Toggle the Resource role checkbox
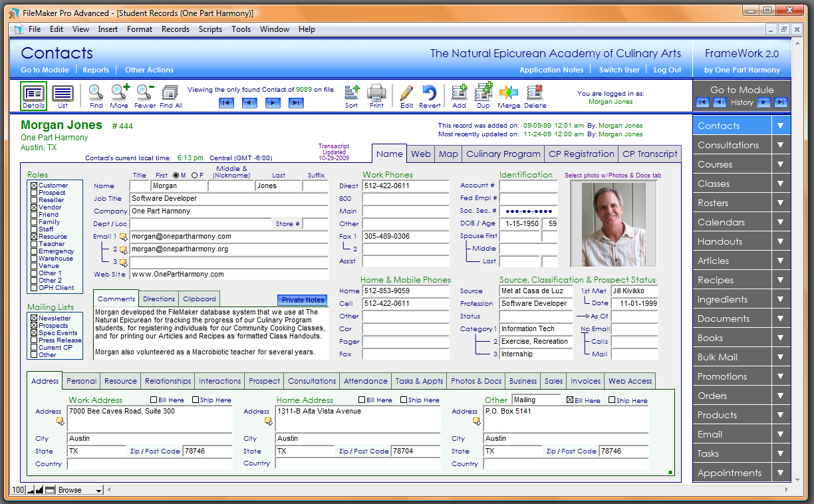Viewport: 814px width, 504px height. (34, 237)
